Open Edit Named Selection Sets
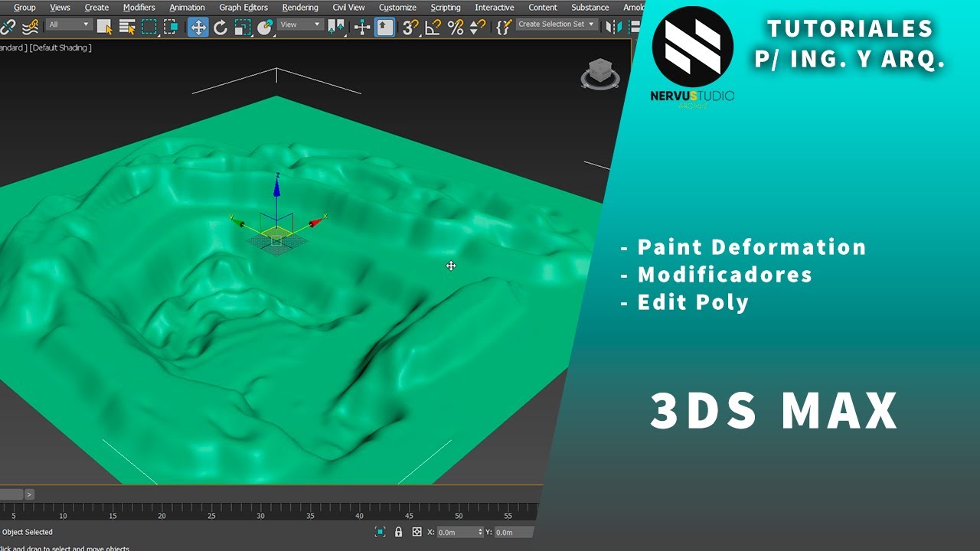Viewport: 980px width, 551px height. pos(503,28)
